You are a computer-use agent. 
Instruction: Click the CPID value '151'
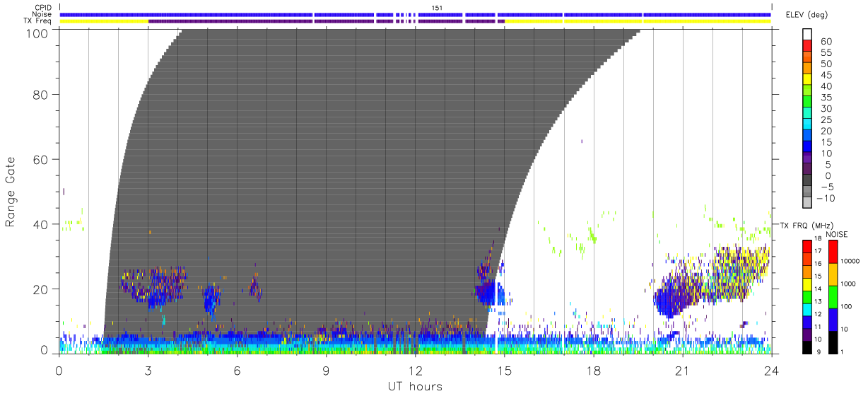tap(437, 8)
